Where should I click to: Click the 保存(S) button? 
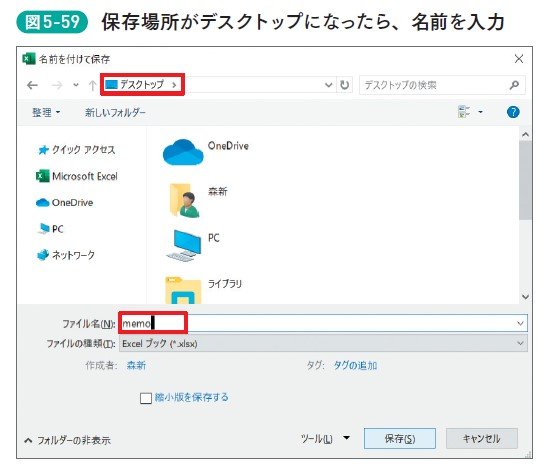tap(400, 439)
